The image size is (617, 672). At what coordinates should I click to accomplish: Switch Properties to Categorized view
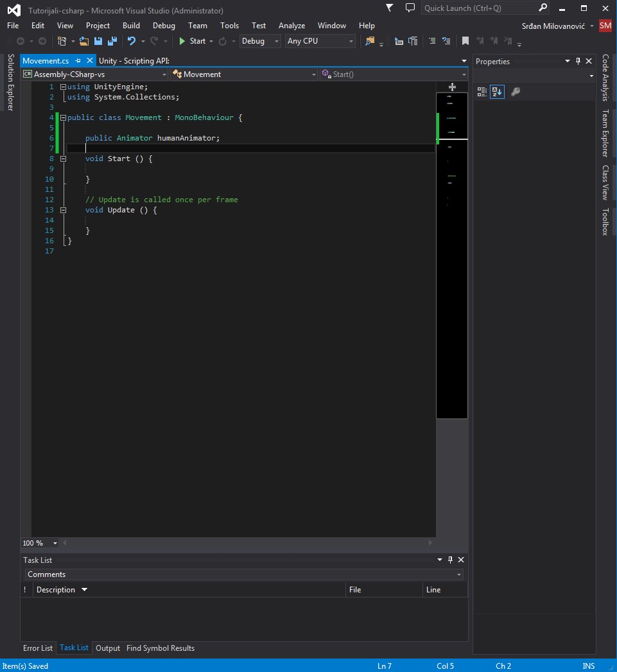[x=482, y=92]
